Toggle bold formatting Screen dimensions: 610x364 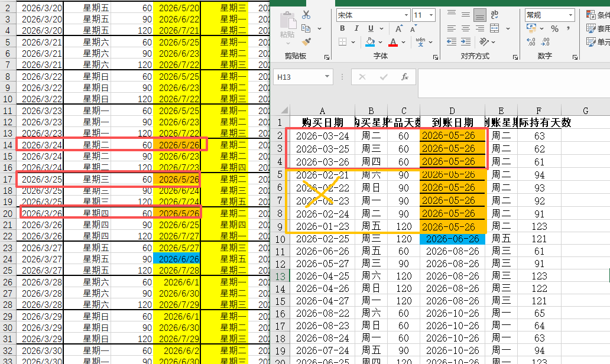(x=343, y=28)
